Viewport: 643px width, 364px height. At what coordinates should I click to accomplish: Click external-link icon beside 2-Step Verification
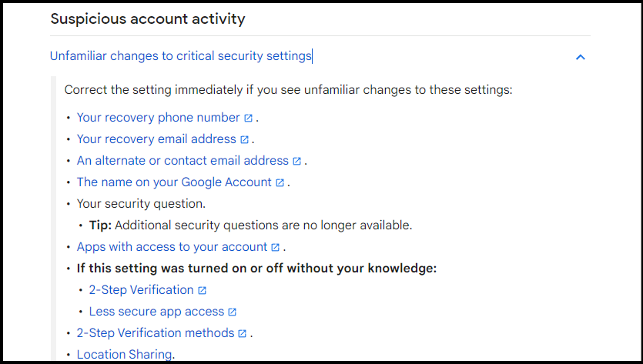pyautogui.click(x=202, y=291)
